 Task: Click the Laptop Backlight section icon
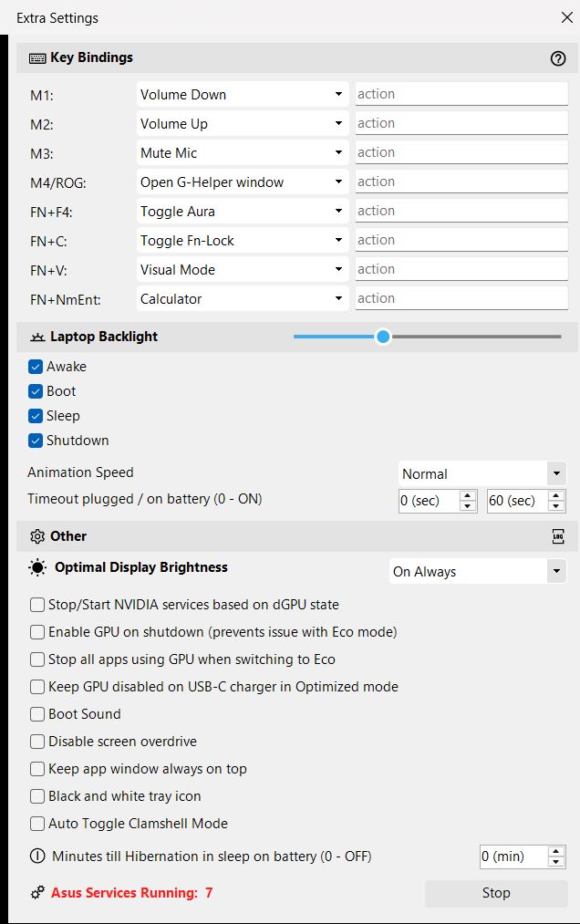37,337
